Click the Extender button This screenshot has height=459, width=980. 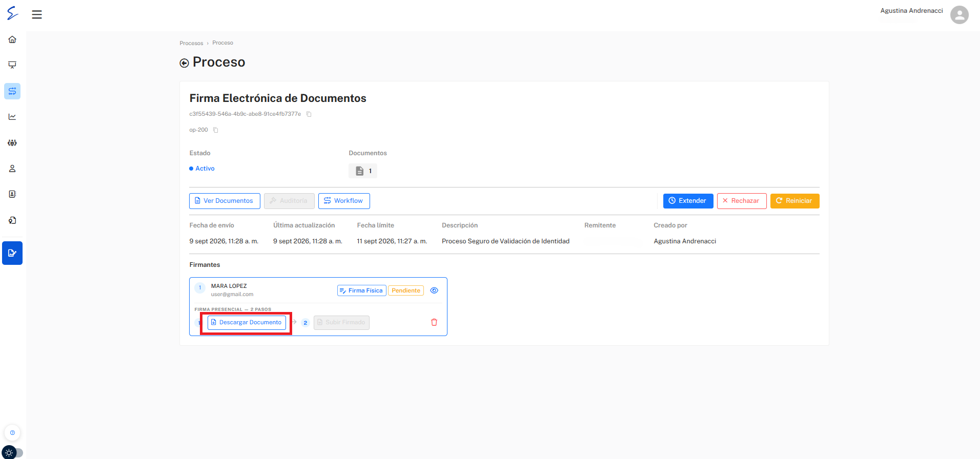(x=688, y=201)
